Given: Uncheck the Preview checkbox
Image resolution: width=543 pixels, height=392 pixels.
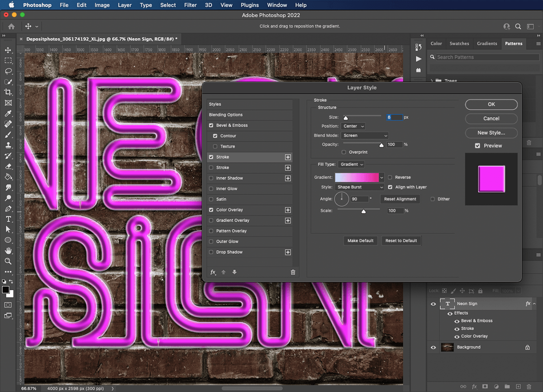Looking at the screenshot, I should coord(477,146).
